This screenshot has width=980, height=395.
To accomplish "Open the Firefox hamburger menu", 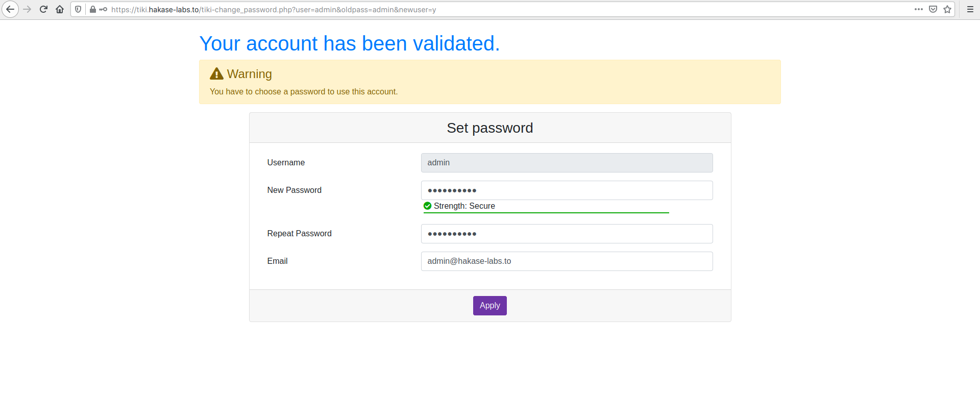I will pos(970,9).
